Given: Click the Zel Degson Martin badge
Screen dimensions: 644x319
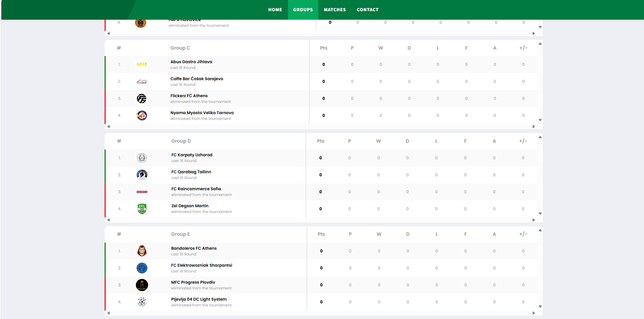Looking at the screenshot, I should (x=142, y=209).
